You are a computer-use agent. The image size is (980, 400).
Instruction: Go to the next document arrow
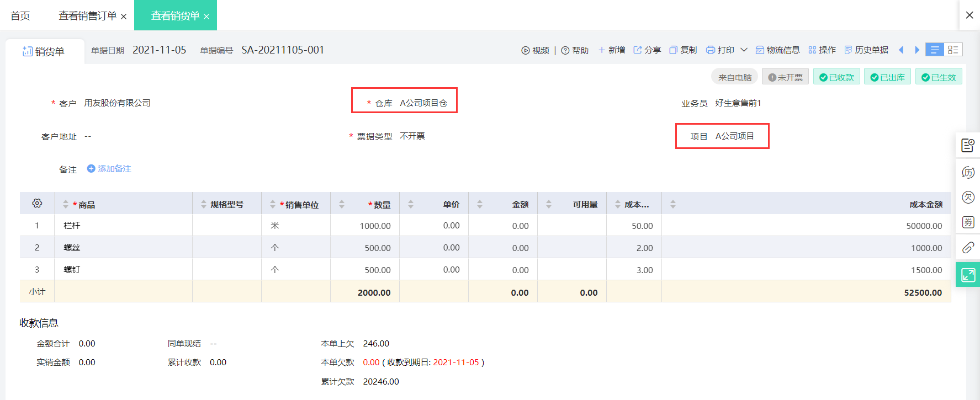[917, 50]
